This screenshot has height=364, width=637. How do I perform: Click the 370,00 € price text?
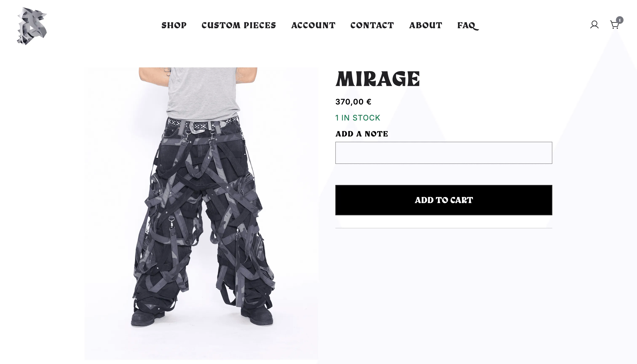pos(353,102)
